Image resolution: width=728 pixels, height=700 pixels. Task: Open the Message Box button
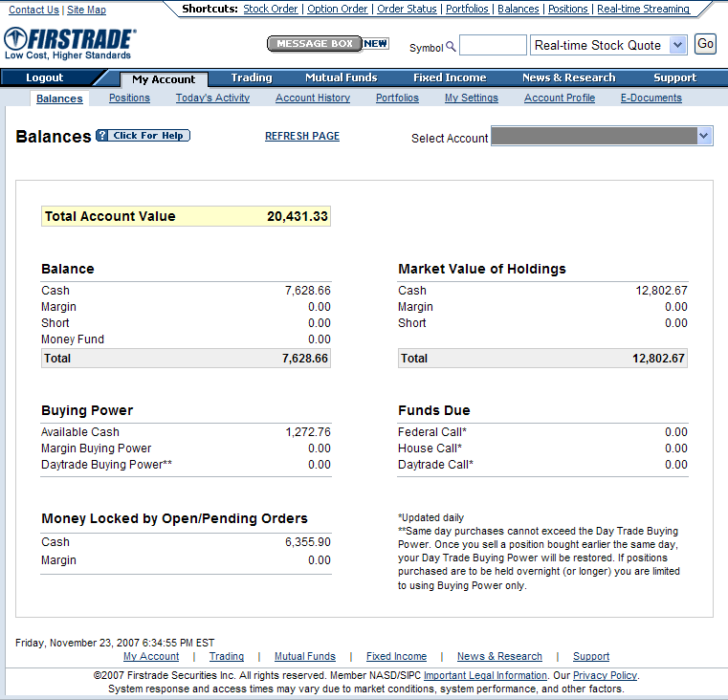[315, 44]
